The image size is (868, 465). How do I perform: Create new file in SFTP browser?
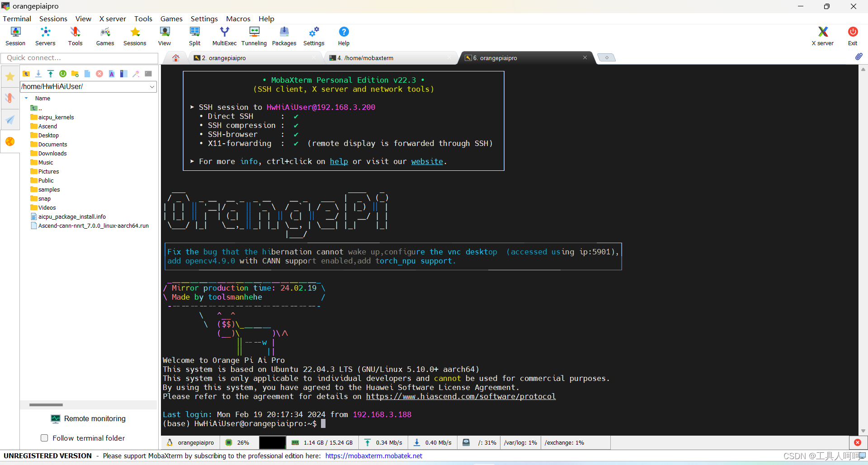click(x=87, y=74)
